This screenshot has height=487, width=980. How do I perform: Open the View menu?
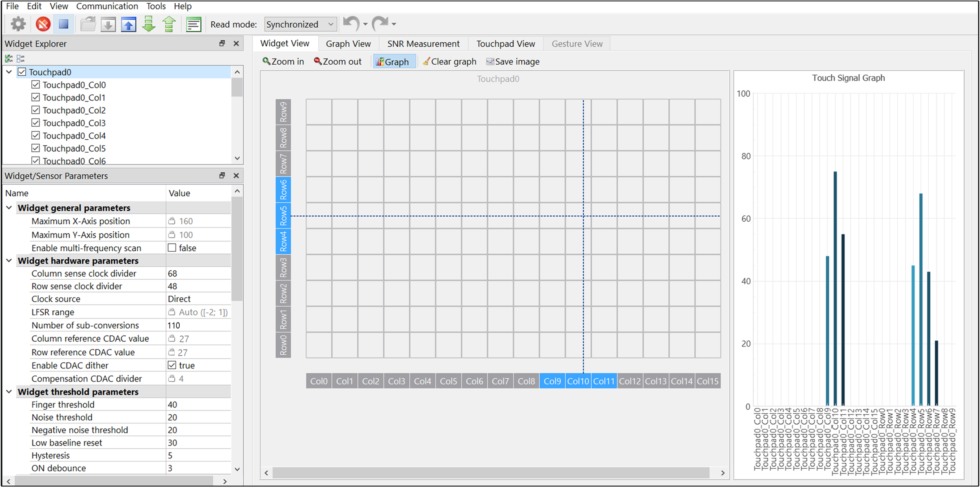59,6
